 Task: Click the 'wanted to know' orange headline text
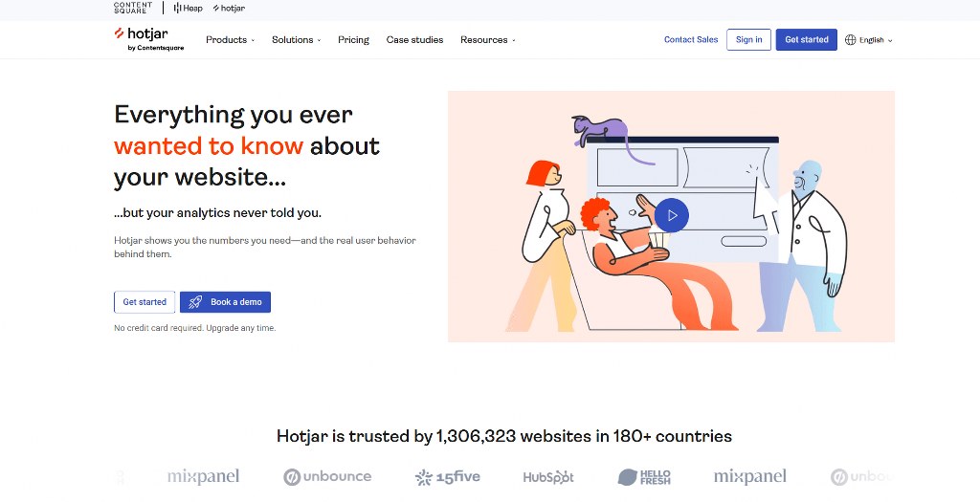(x=209, y=146)
